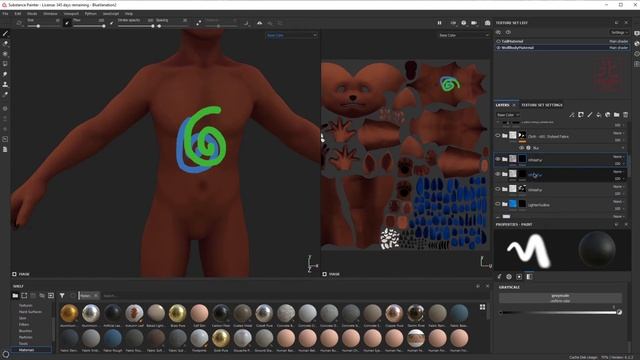
Task: Click the Grayscale value slider
Action: point(560,312)
